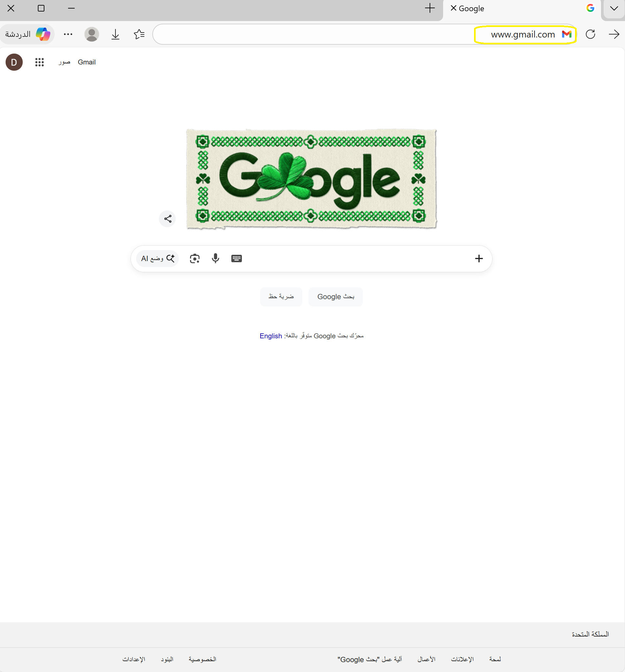The width and height of the screenshot is (625, 672).
Task: Open a new tab with plus icon
Action: [430, 8]
